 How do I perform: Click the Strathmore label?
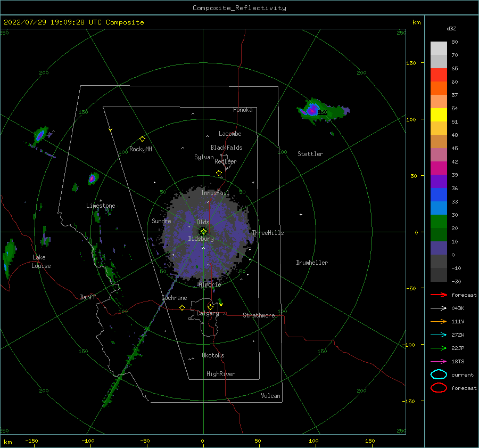click(x=259, y=315)
